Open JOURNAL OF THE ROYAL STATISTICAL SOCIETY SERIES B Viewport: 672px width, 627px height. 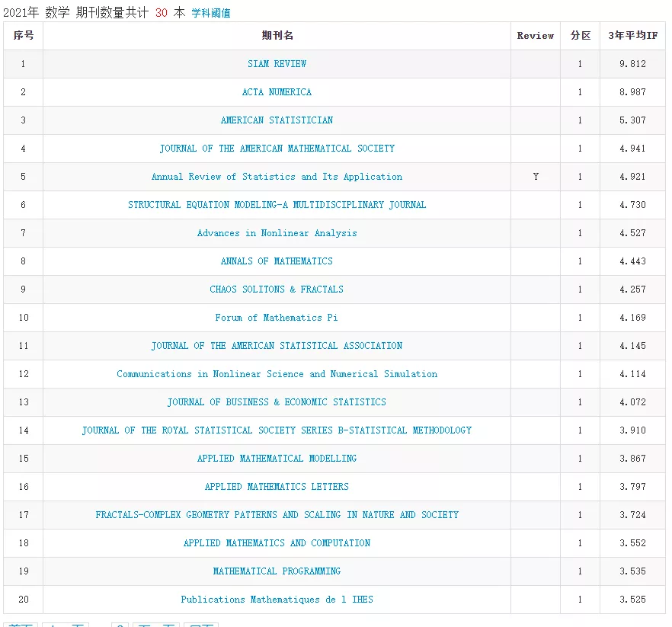(x=277, y=430)
